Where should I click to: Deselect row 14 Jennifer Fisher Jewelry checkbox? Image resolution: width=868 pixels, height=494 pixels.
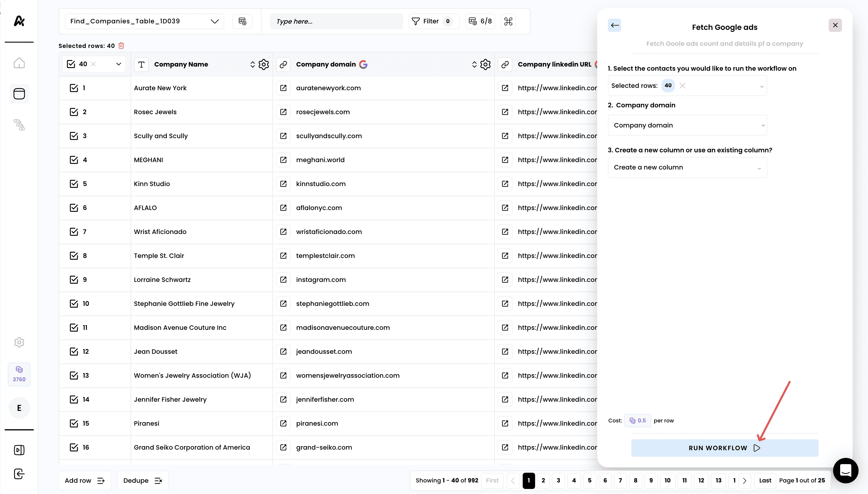point(74,399)
